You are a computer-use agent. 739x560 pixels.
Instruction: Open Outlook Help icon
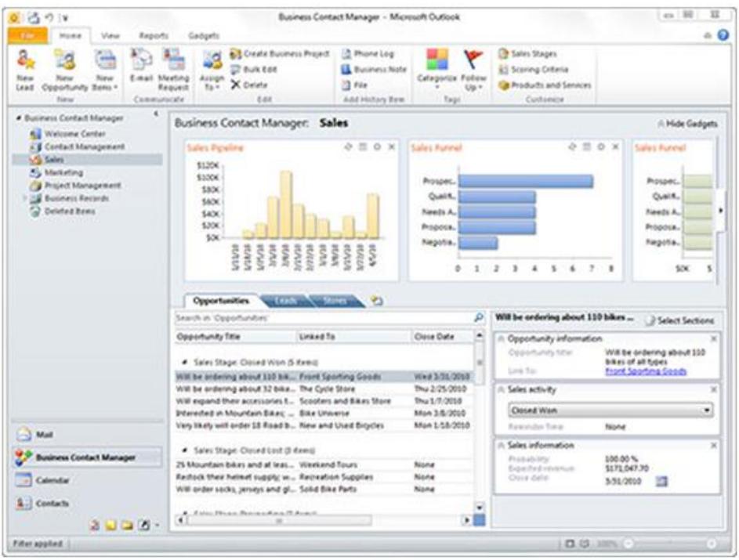point(723,34)
